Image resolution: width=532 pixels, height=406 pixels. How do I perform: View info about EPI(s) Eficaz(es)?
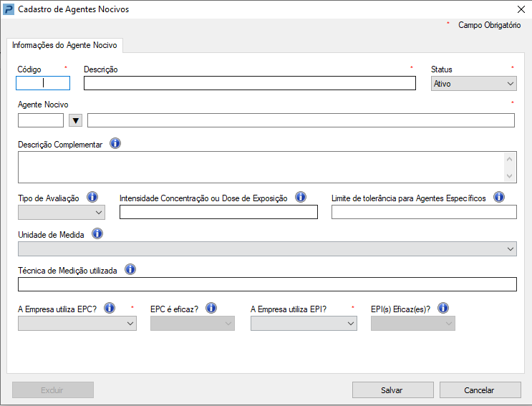[443, 309]
